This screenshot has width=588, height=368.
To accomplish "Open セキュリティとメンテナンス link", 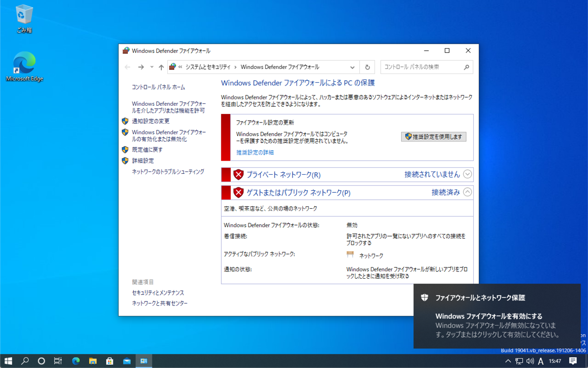I will [x=158, y=293].
